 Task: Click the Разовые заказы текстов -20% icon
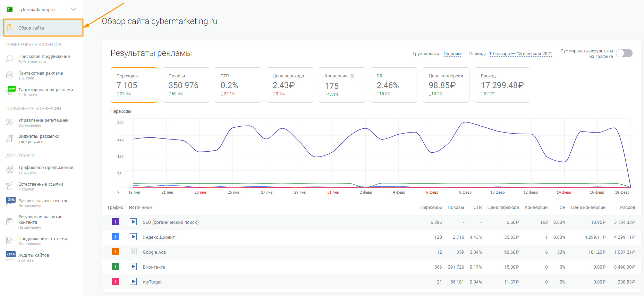coord(10,202)
